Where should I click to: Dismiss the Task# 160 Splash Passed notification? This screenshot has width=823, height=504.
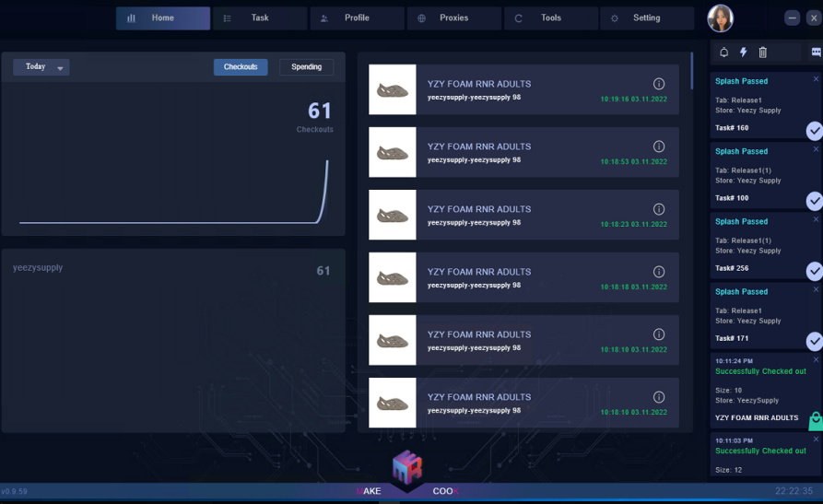(x=816, y=78)
